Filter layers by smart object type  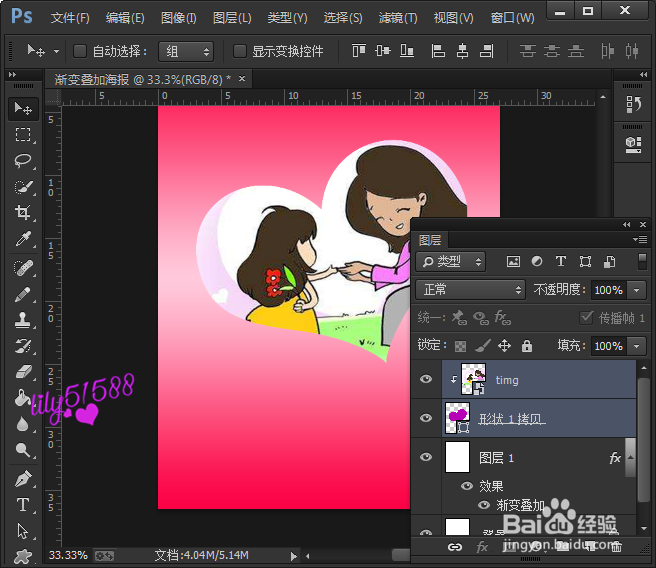click(x=609, y=262)
